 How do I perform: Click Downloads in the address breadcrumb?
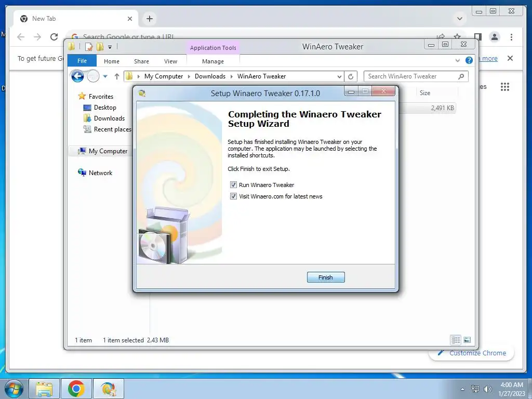(210, 76)
